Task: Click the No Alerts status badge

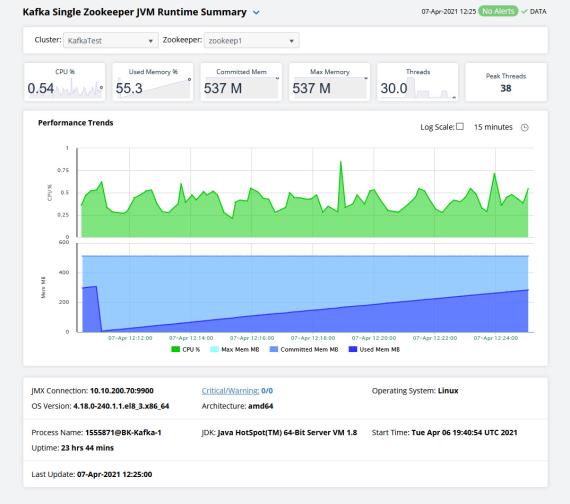Action: coord(498,11)
